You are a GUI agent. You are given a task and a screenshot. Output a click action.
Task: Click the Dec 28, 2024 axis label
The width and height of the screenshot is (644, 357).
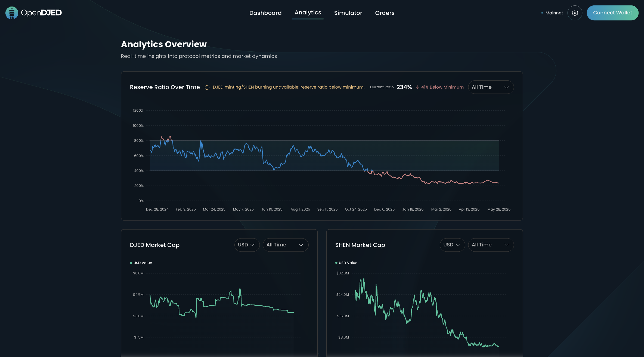tap(157, 209)
